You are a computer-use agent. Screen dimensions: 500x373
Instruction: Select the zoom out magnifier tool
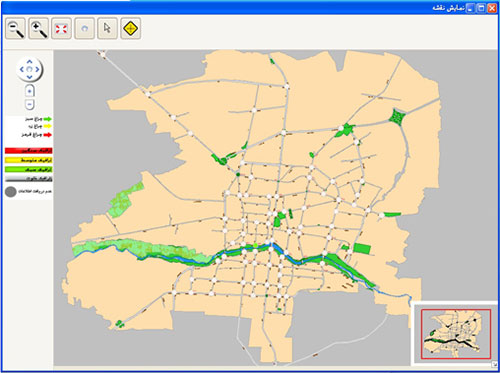[x=15, y=29]
